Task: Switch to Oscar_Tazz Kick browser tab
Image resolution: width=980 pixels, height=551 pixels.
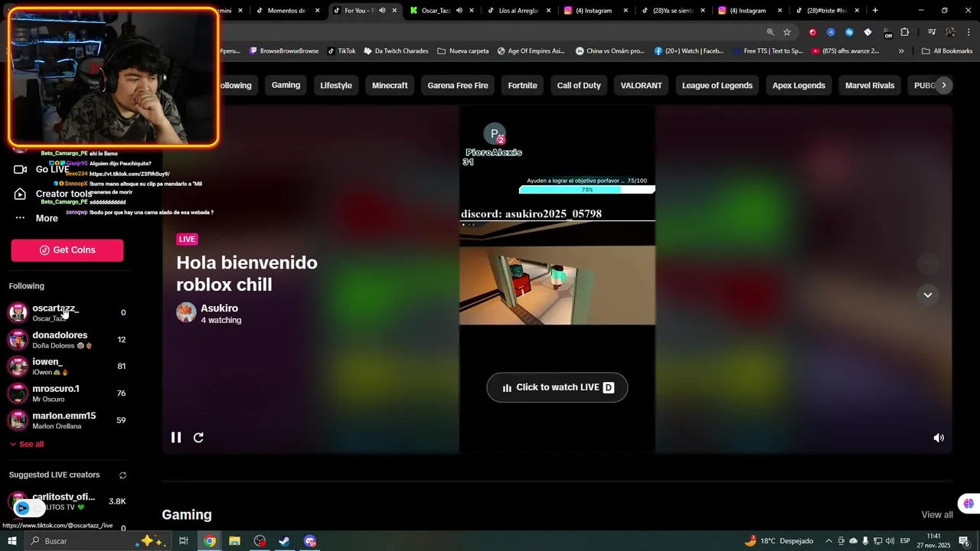Action: point(436,11)
